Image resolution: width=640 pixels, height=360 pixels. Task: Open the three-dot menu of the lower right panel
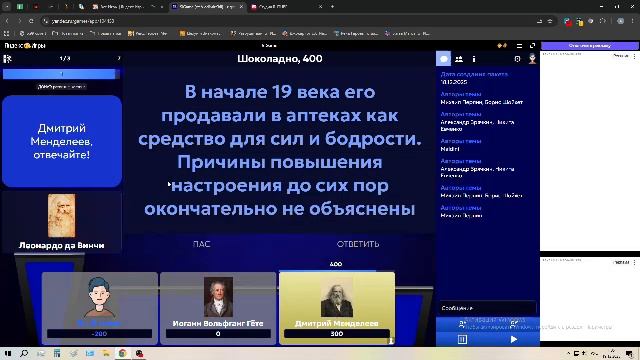click(634, 262)
